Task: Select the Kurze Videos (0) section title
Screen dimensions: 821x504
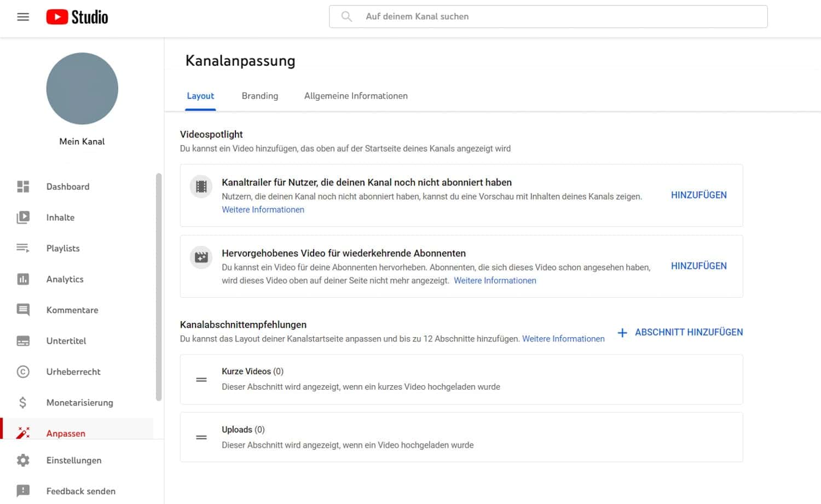Action: click(252, 371)
